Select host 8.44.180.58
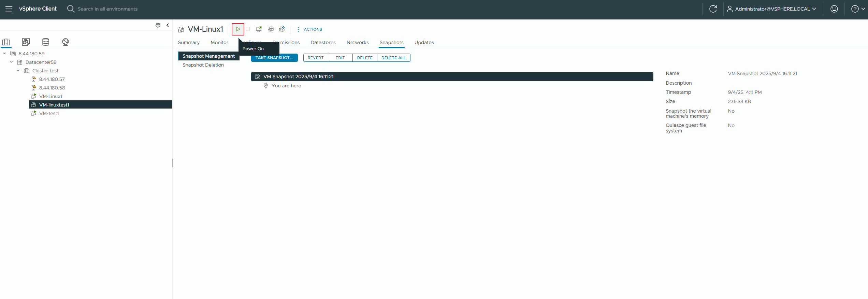Viewport: 868px width, 299px height. coord(52,88)
